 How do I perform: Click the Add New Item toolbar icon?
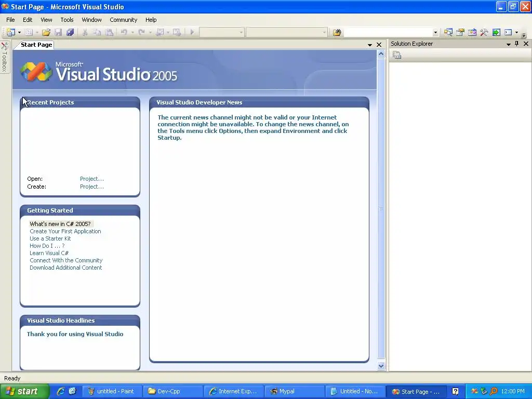coord(29,32)
